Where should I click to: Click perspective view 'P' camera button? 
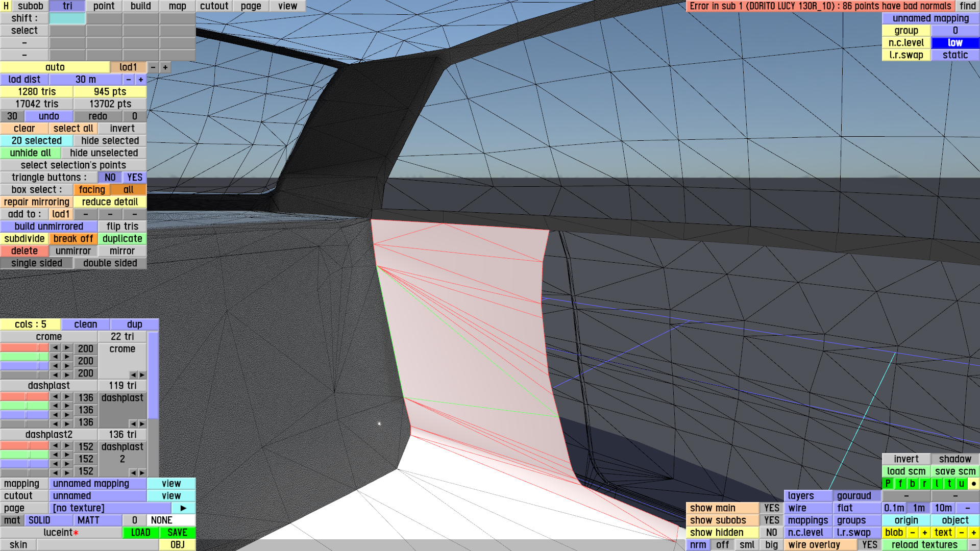[x=888, y=484]
